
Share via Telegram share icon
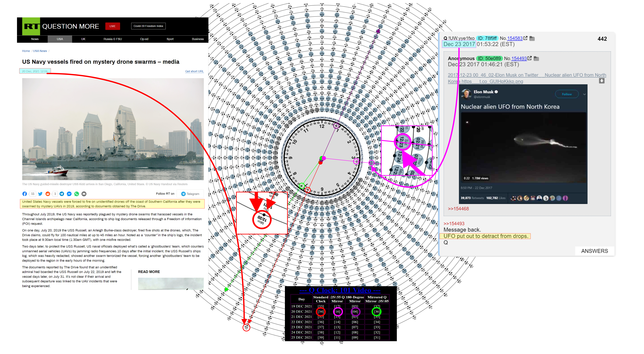[62, 194]
